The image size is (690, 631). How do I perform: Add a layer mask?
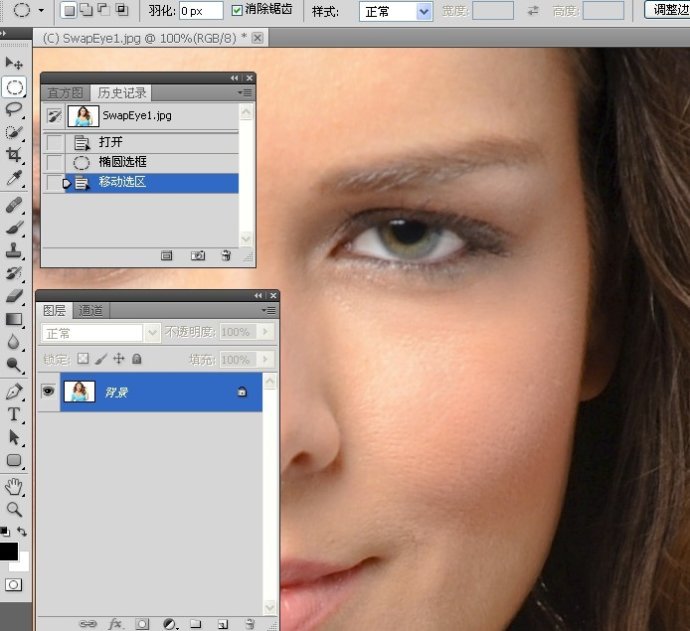[142, 624]
